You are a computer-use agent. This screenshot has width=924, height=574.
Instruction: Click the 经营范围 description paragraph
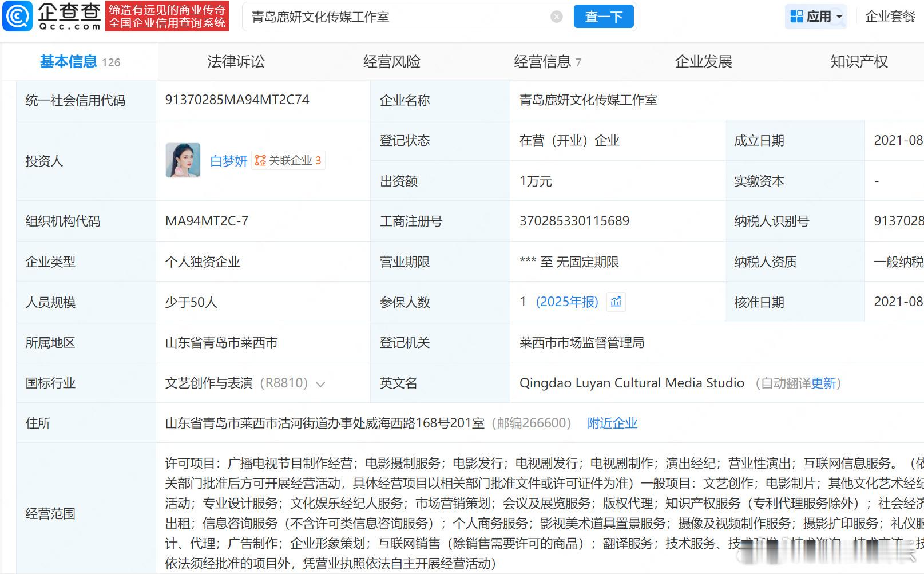click(x=544, y=513)
